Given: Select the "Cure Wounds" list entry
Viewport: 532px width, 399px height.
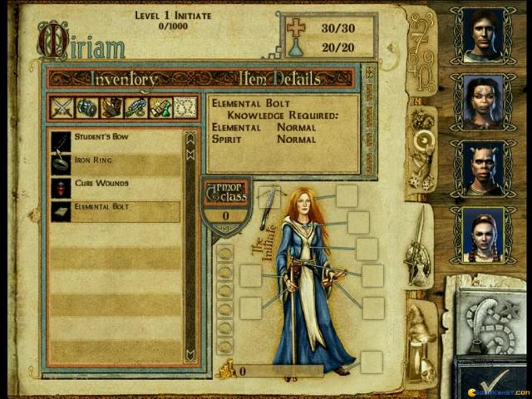Looking at the screenshot, I should tap(116, 189).
